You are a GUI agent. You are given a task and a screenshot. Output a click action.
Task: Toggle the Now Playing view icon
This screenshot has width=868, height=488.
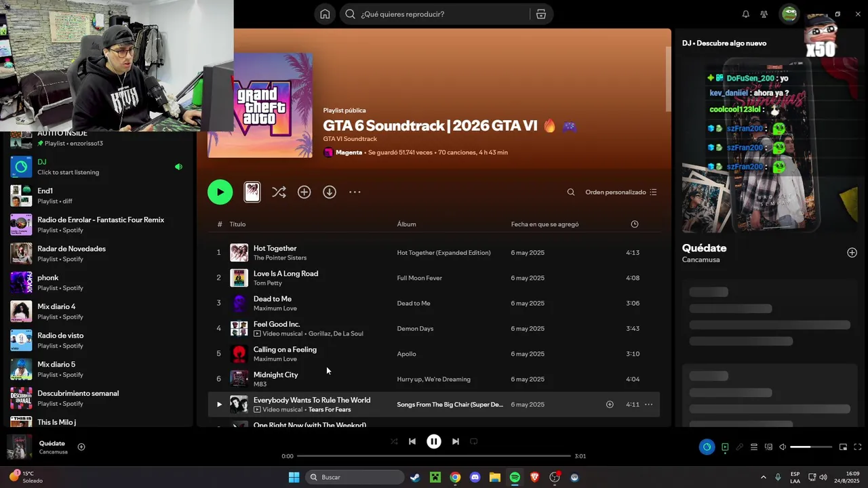725,447
